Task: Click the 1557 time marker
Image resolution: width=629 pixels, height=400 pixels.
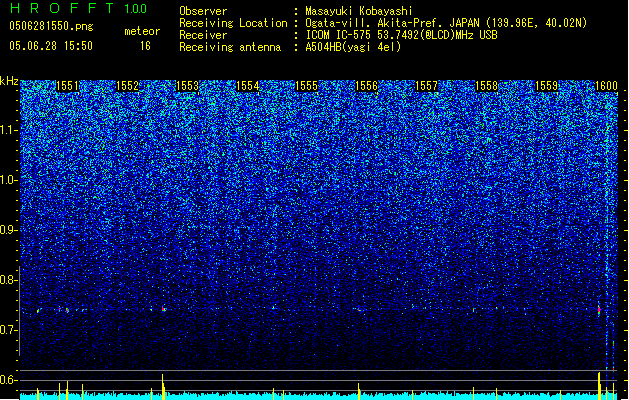Action: click(426, 86)
